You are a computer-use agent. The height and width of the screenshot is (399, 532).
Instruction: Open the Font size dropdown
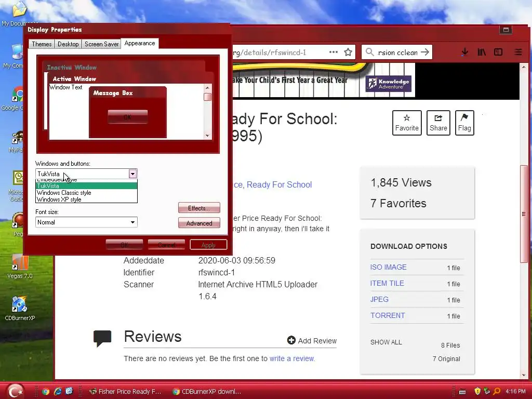coord(86,222)
